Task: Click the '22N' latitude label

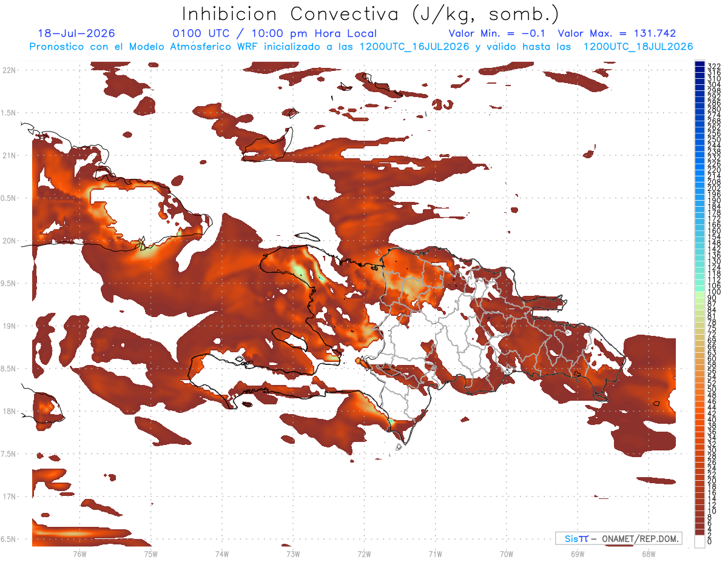Action: (x=9, y=70)
